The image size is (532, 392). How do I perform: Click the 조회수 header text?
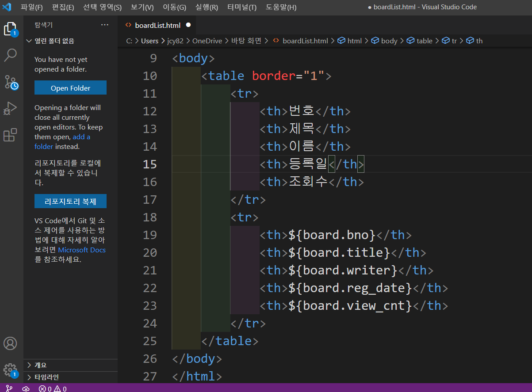point(308,182)
